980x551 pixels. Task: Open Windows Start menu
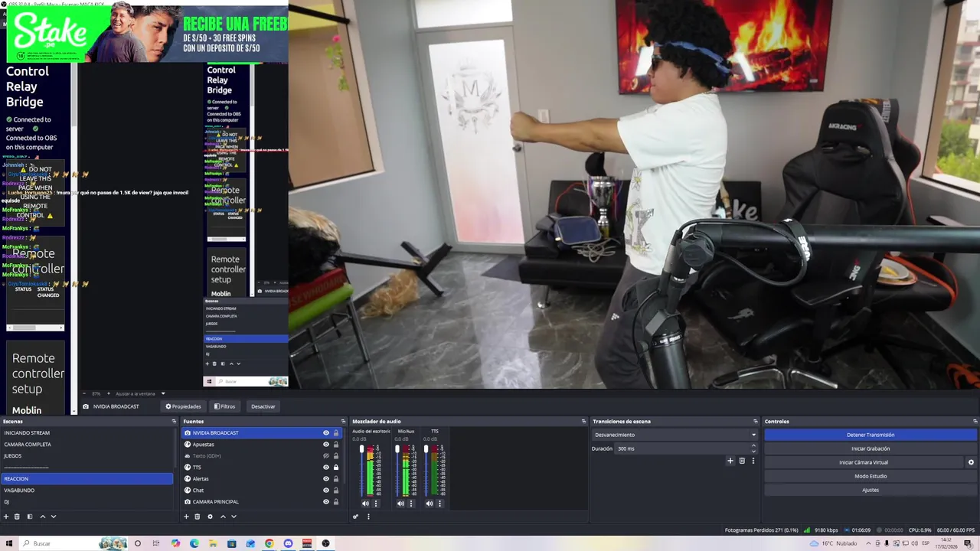click(9, 543)
